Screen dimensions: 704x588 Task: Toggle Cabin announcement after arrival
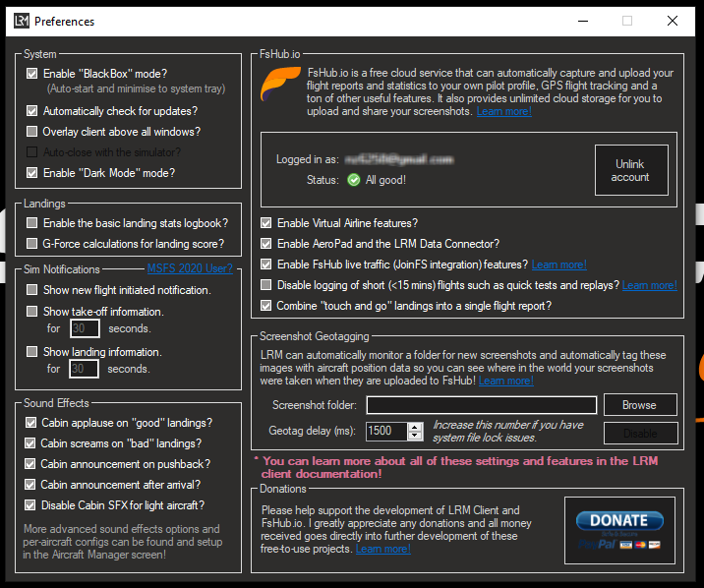coord(30,485)
